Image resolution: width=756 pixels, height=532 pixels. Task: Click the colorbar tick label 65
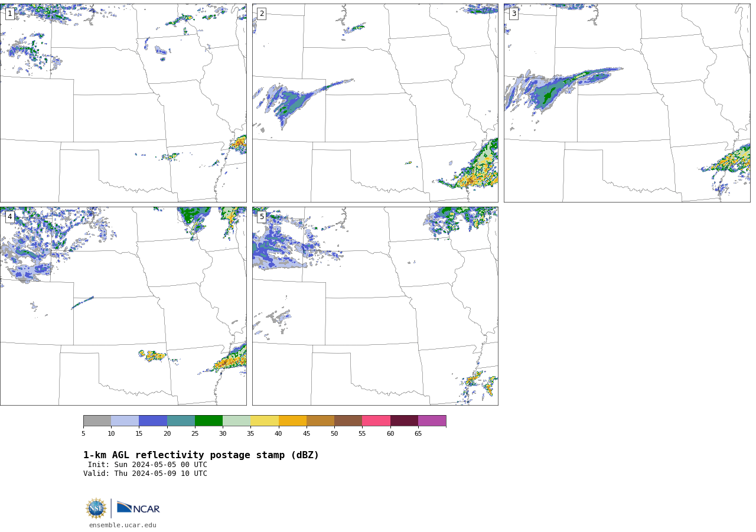coord(418,434)
